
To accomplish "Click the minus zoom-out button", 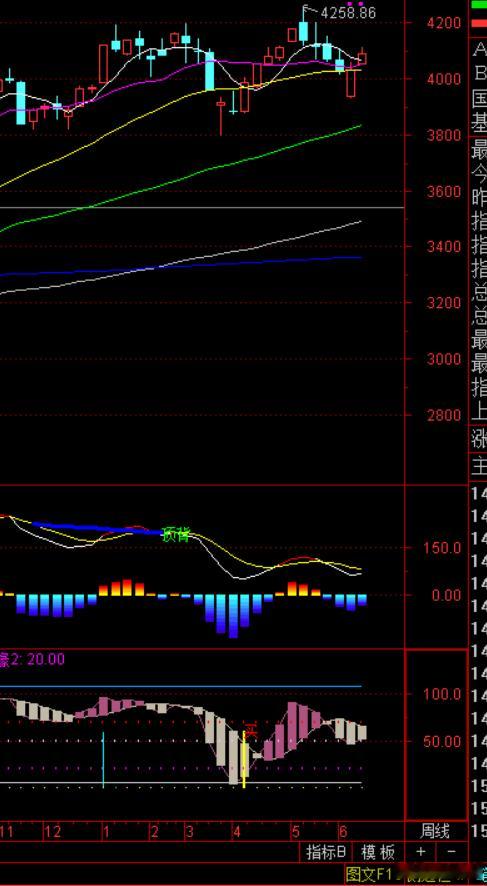I will pyautogui.click(x=452, y=852).
